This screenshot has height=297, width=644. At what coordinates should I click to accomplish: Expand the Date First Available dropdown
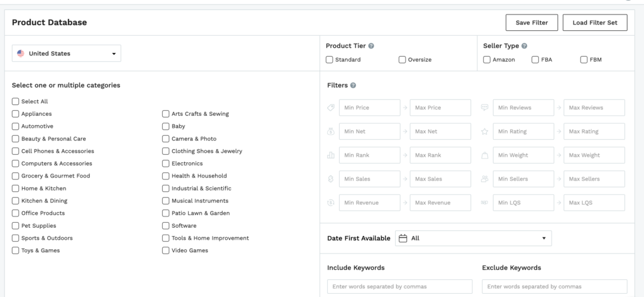tap(473, 238)
